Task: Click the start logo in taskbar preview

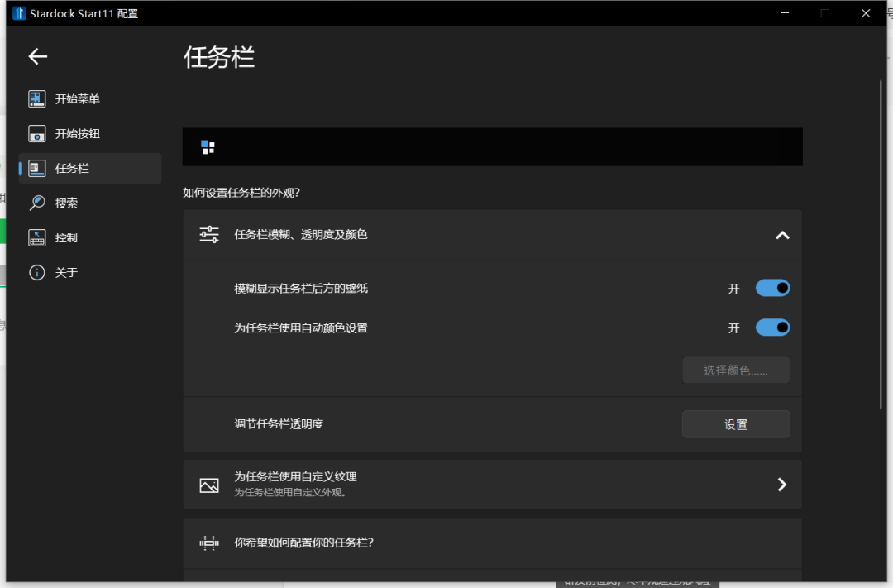Action: click(x=208, y=147)
